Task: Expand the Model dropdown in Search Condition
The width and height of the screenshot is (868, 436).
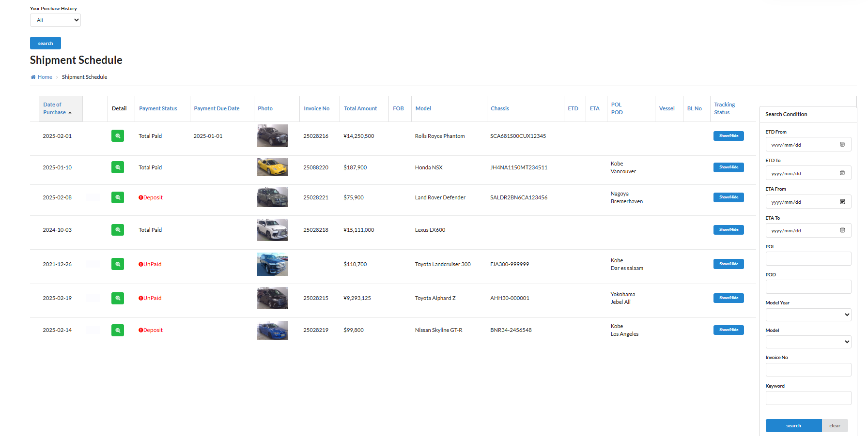Action: pos(808,342)
